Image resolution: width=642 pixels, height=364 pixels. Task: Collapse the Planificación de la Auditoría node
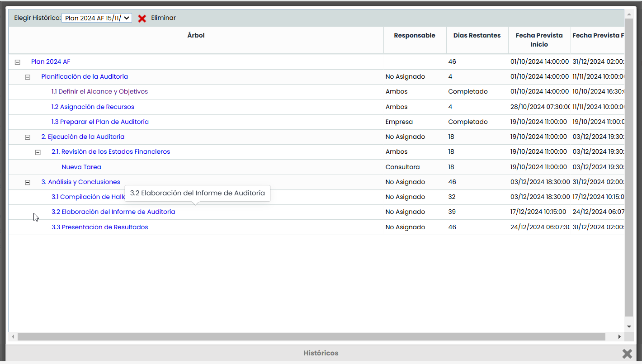point(28,77)
